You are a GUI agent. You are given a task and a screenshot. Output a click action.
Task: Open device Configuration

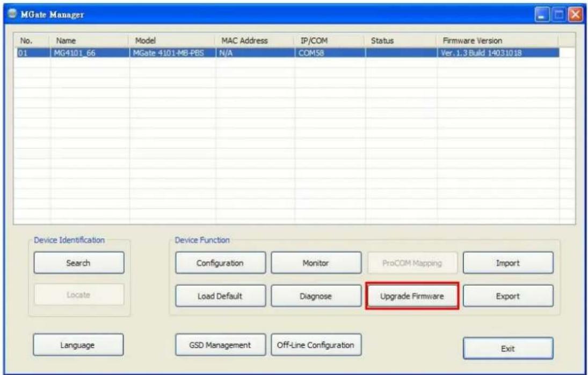point(220,263)
